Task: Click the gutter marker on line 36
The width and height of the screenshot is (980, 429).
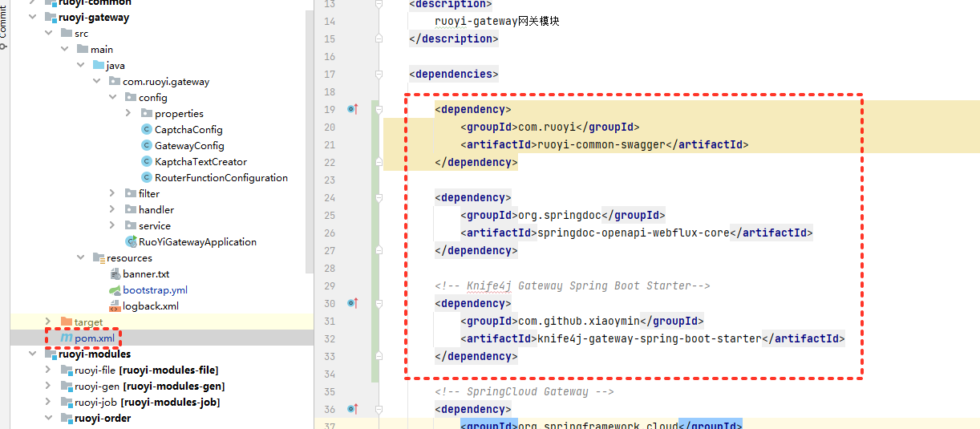Action: [352, 409]
